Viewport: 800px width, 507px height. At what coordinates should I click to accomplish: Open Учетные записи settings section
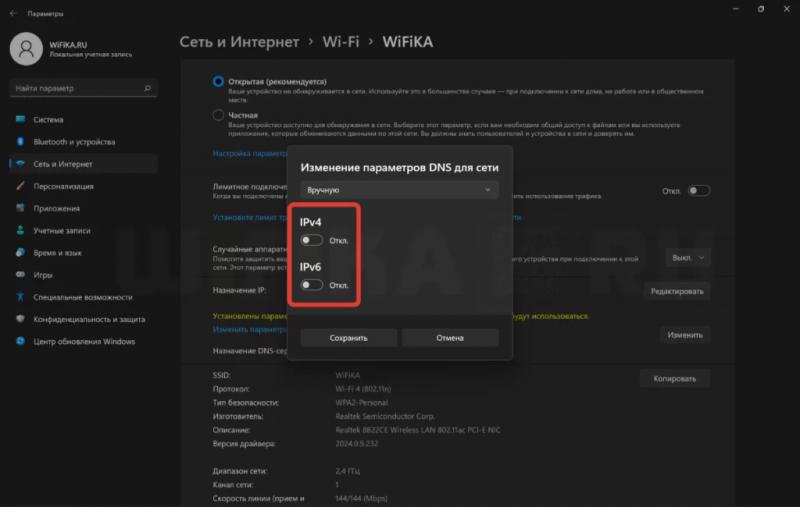tap(83, 231)
